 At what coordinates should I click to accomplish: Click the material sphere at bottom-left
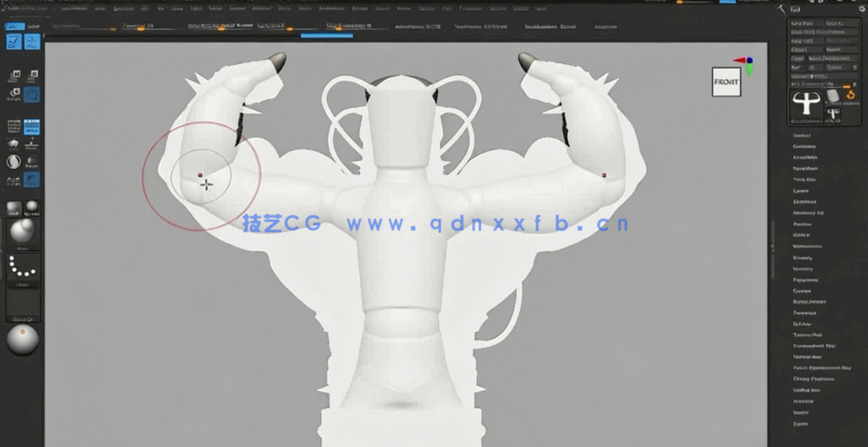[23, 339]
